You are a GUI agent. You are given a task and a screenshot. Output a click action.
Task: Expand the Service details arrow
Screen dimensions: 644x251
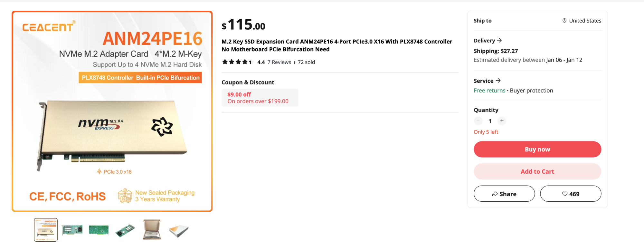498,81
